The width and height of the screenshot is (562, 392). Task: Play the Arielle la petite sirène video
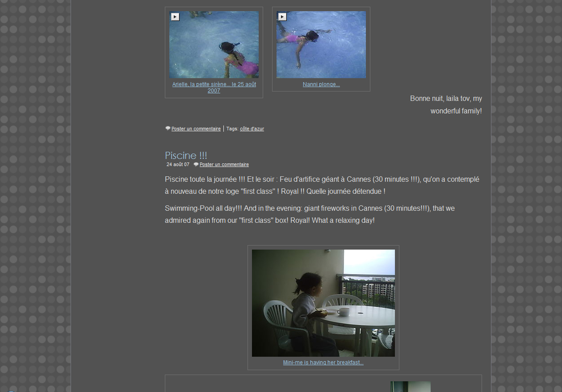(x=175, y=17)
